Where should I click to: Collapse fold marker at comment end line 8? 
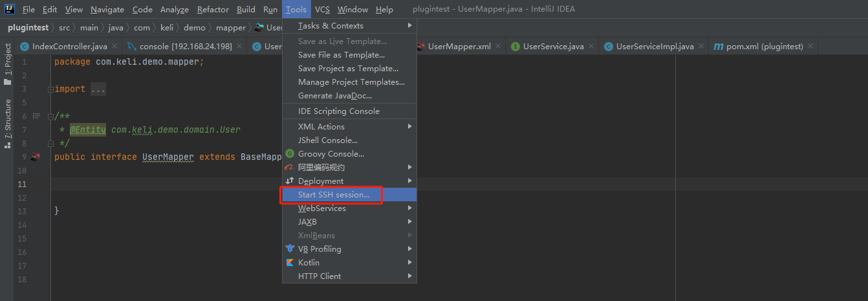[50, 143]
